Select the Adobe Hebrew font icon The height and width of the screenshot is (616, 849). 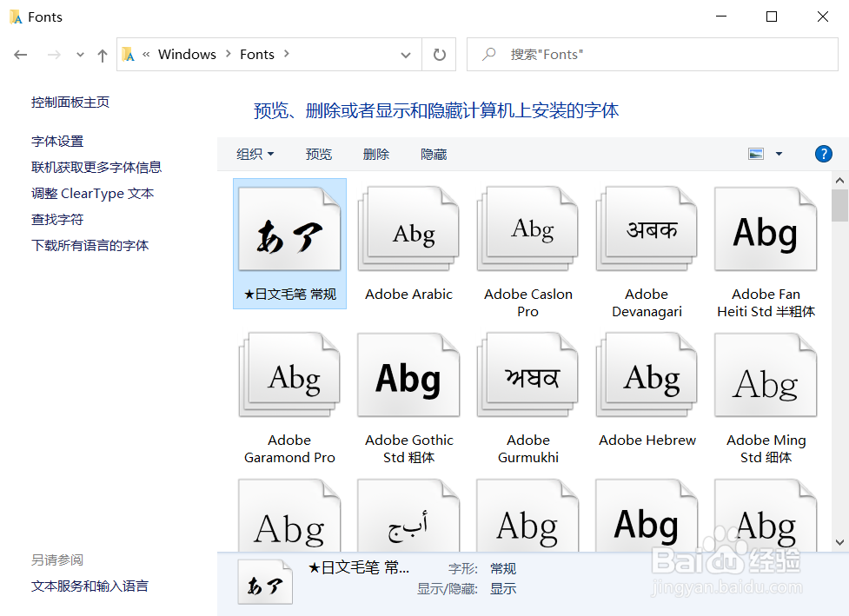(x=647, y=375)
